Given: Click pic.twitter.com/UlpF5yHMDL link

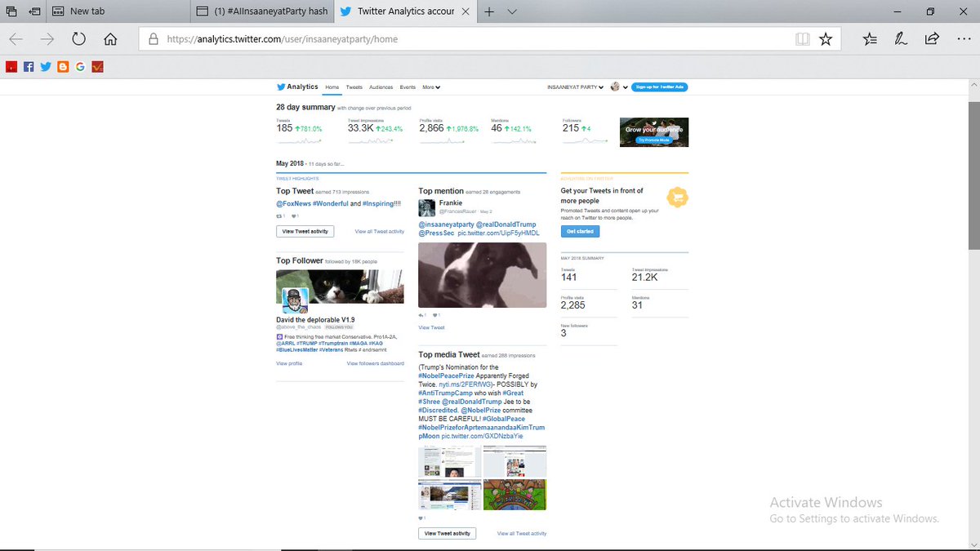Looking at the screenshot, I should point(499,233).
